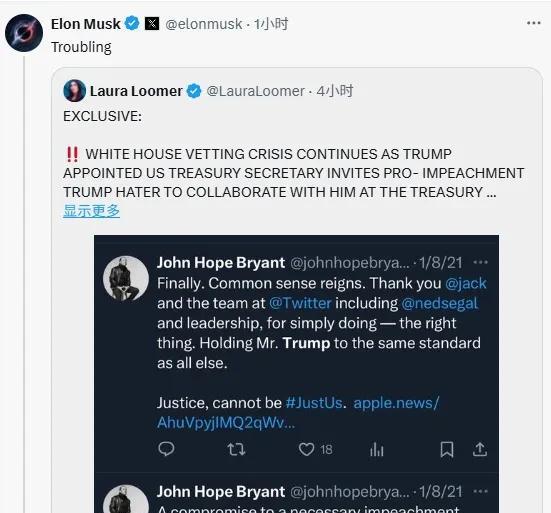551x513 pixels.
Task: Expand the quoted post with 显示更多
Action: (x=91, y=211)
